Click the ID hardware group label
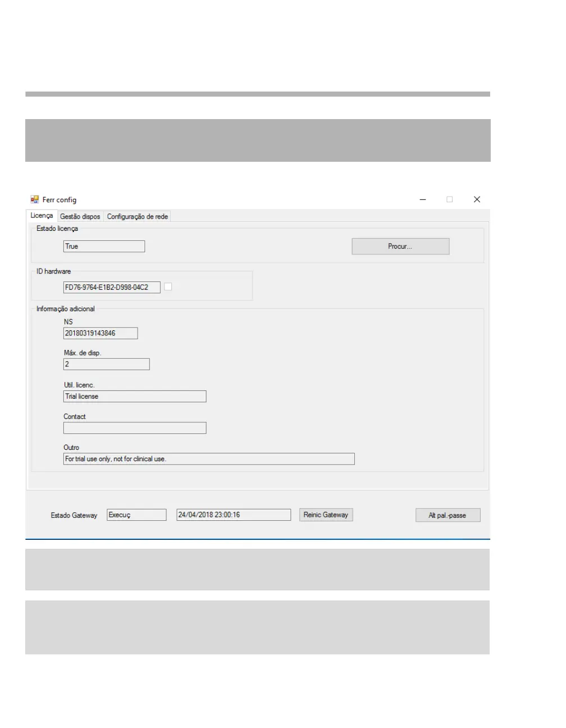Screen dimensions: 566x728 (x=54, y=271)
